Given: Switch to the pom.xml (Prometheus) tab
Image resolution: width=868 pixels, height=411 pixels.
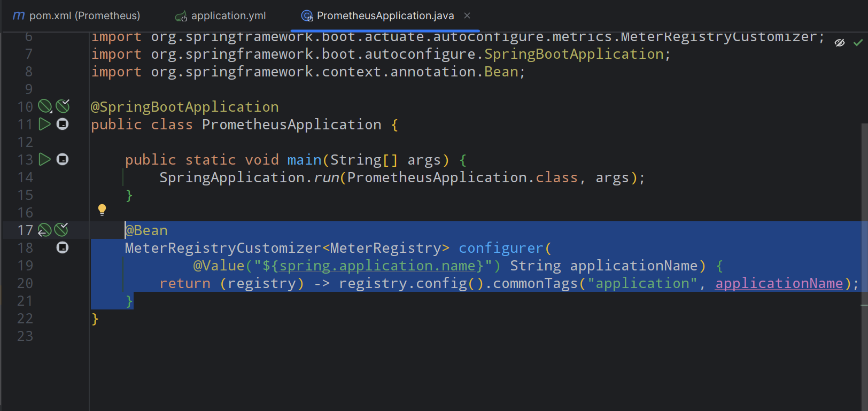Looking at the screenshot, I should (76, 15).
